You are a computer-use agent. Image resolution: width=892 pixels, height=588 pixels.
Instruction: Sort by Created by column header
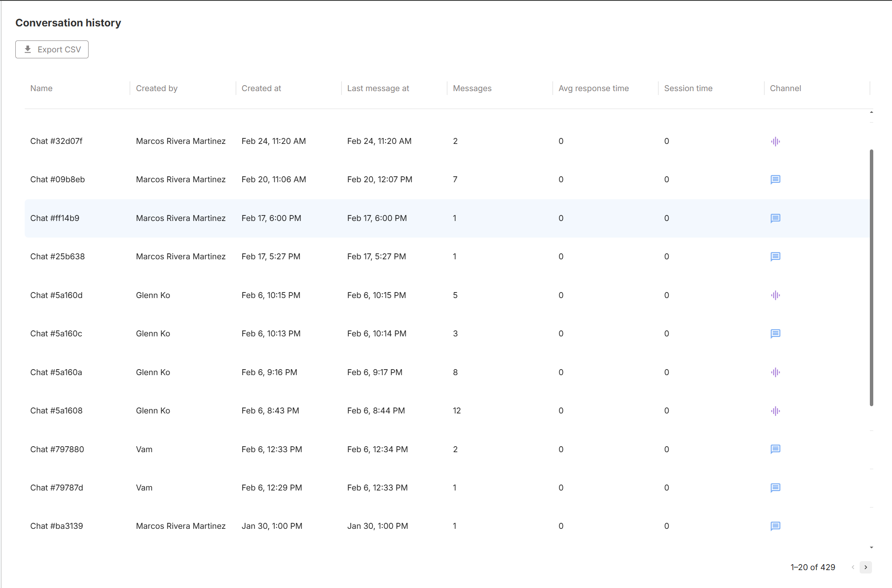pyautogui.click(x=157, y=88)
